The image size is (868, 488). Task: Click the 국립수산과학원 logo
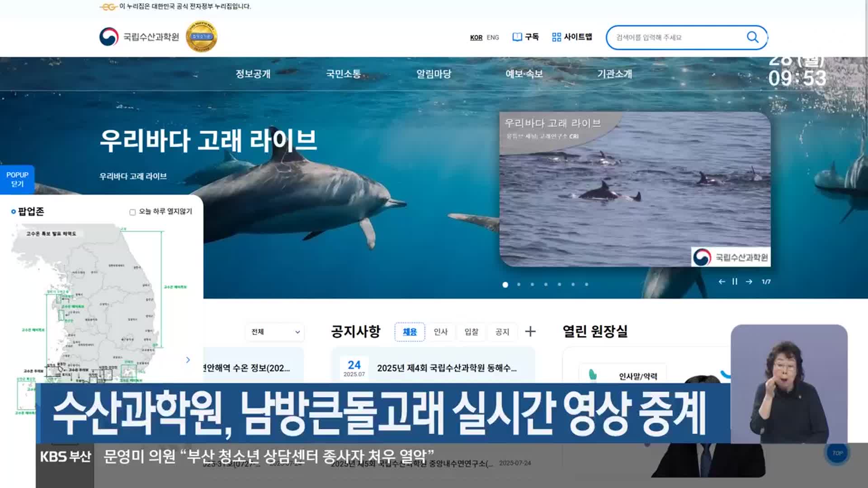pos(139,37)
